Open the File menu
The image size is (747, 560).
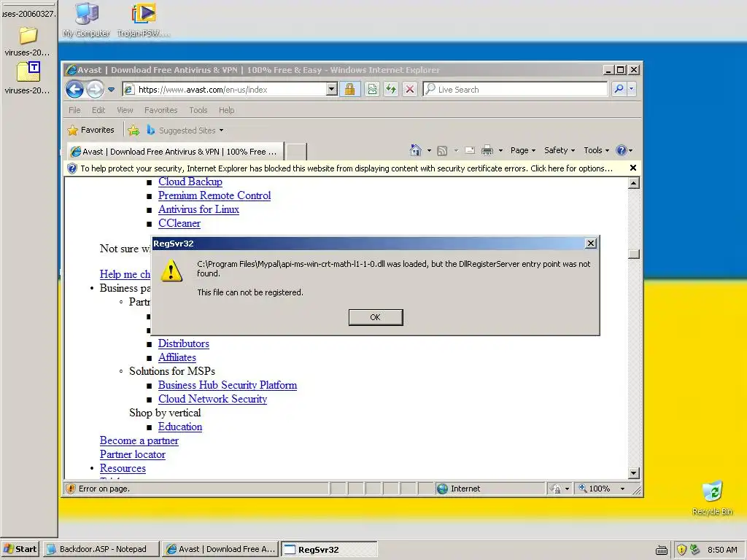click(74, 110)
